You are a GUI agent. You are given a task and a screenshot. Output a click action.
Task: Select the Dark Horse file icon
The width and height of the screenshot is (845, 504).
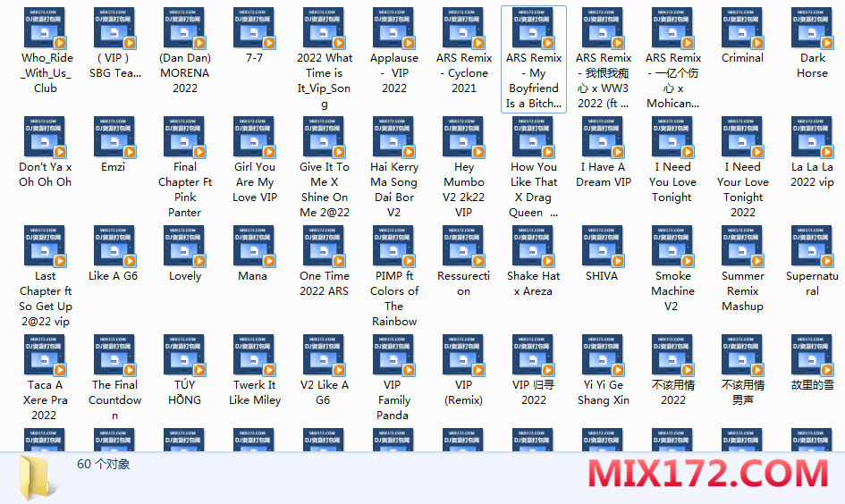point(812,28)
